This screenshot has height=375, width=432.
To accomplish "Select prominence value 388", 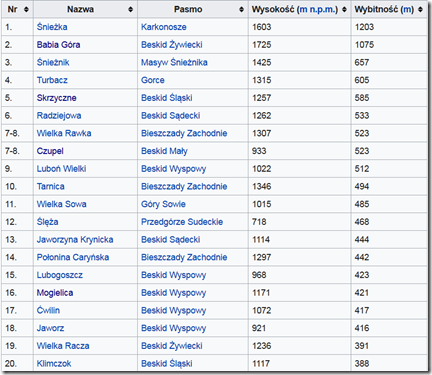I will [x=362, y=363].
